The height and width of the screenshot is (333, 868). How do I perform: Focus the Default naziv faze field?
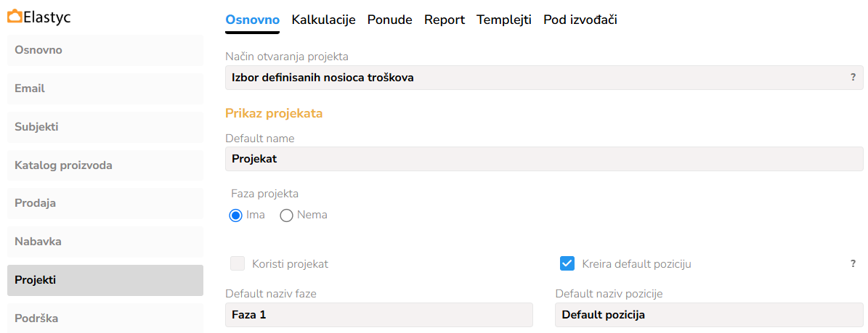coord(378,315)
